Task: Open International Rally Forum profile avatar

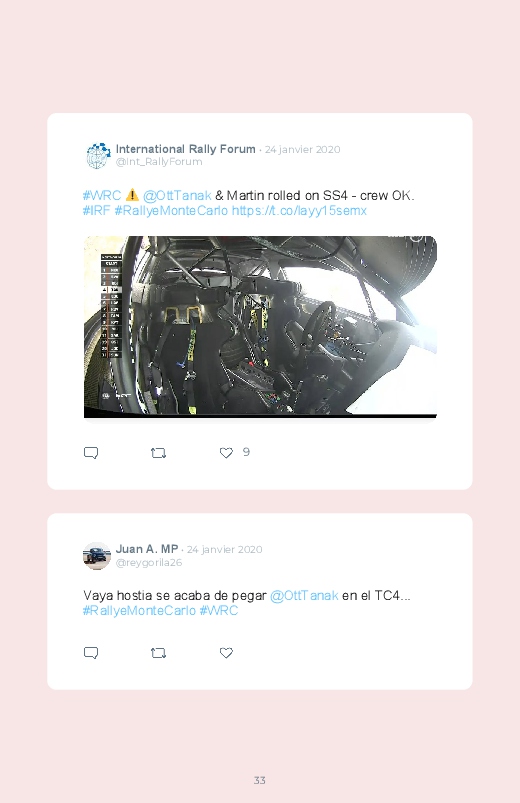Action: pyautogui.click(x=97, y=156)
